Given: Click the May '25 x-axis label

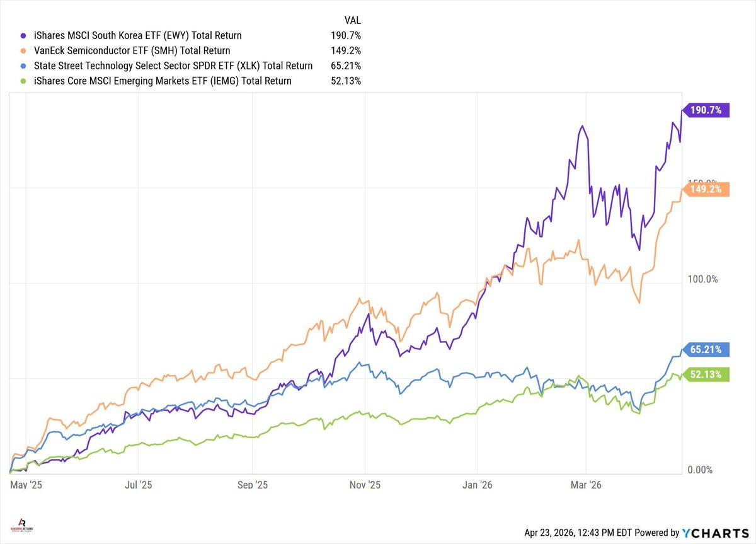Looking at the screenshot, I should click(25, 485).
